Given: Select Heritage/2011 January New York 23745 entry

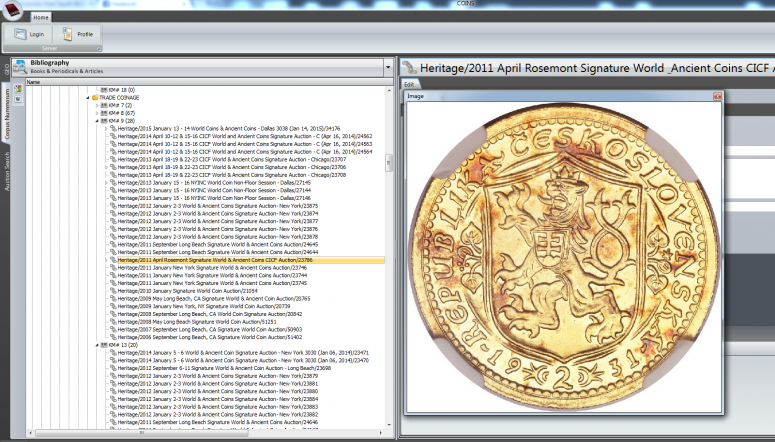Looking at the screenshot, I should [x=212, y=283].
